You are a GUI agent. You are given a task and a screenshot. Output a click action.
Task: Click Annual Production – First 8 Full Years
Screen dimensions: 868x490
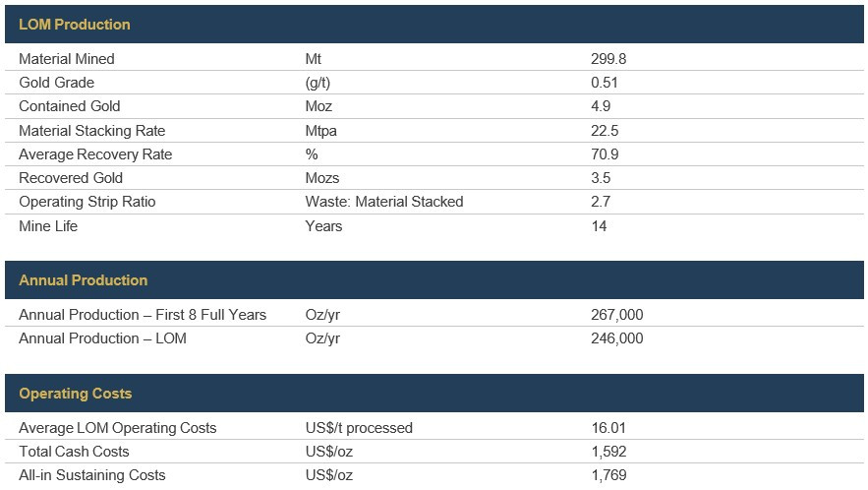[143, 315]
